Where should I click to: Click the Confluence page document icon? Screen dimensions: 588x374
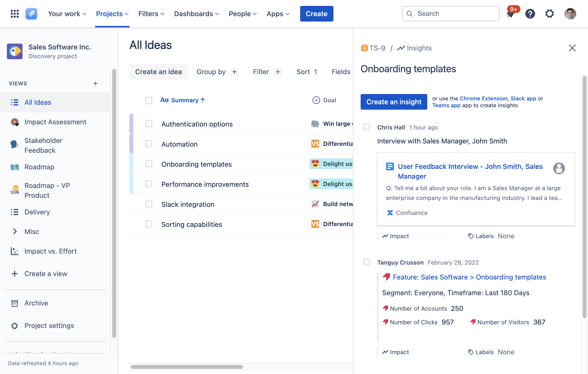coord(390,166)
